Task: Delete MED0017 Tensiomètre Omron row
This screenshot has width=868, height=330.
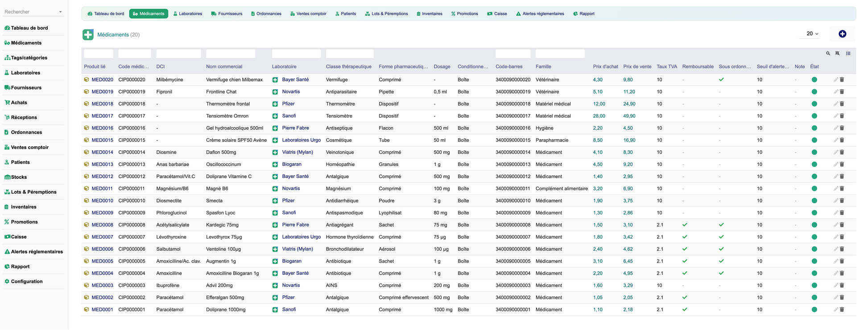Action: click(842, 116)
